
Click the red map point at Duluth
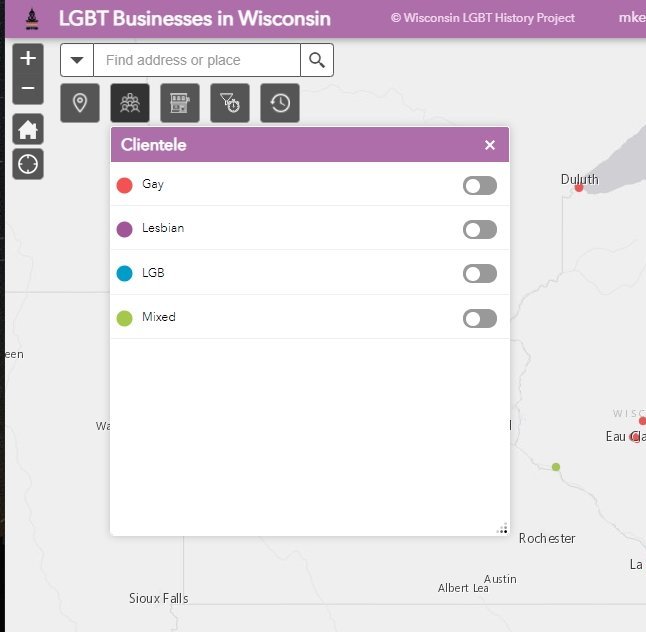point(579,187)
